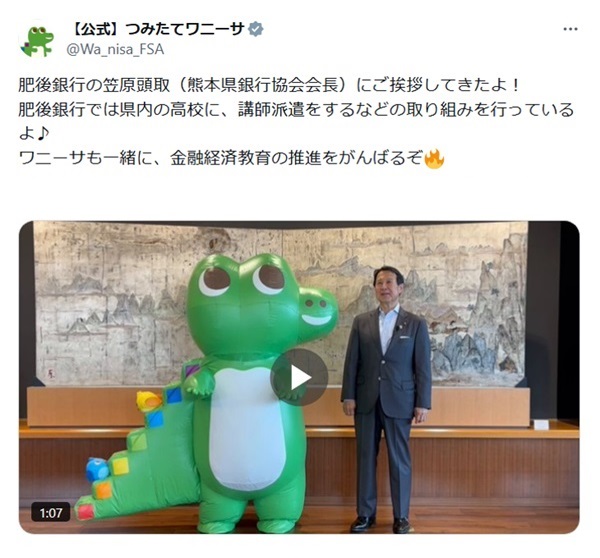The width and height of the screenshot is (600, 558).
Task: Open the @Wa_nisa_FSA handle link
Action: (115, 49)
